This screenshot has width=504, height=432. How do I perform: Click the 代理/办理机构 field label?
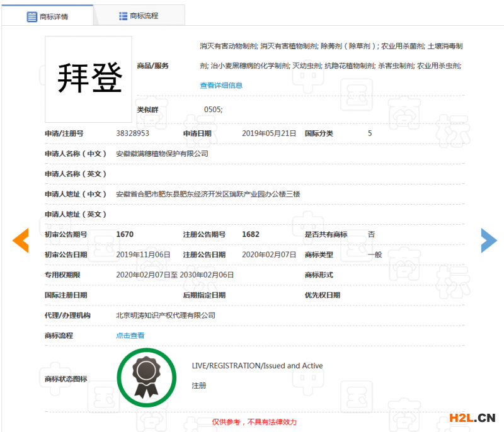point(67,315)
